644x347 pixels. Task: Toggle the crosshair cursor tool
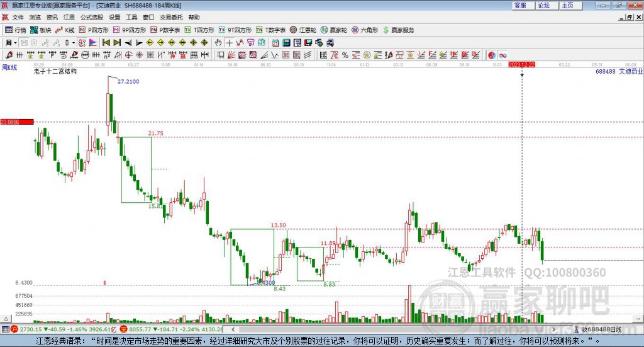229,43
